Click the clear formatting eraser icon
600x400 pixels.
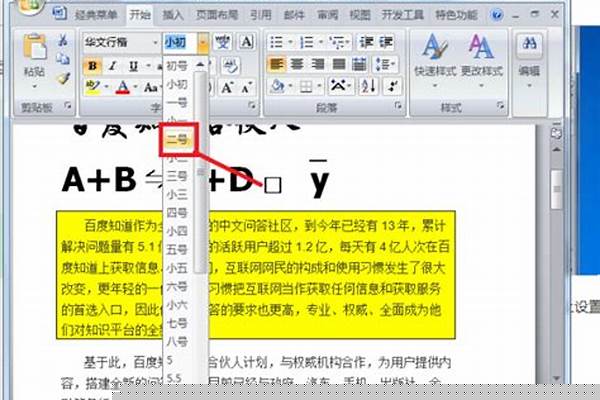click(x=230, y=66)
